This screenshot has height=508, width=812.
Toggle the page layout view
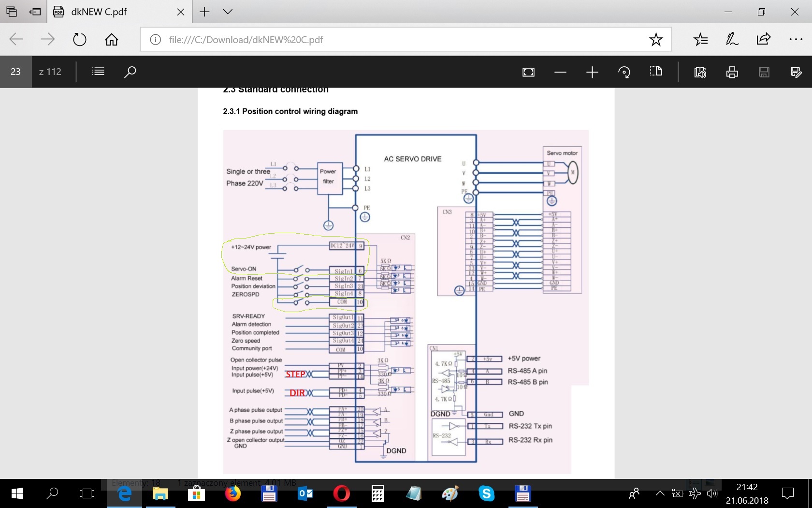(656, 72)
